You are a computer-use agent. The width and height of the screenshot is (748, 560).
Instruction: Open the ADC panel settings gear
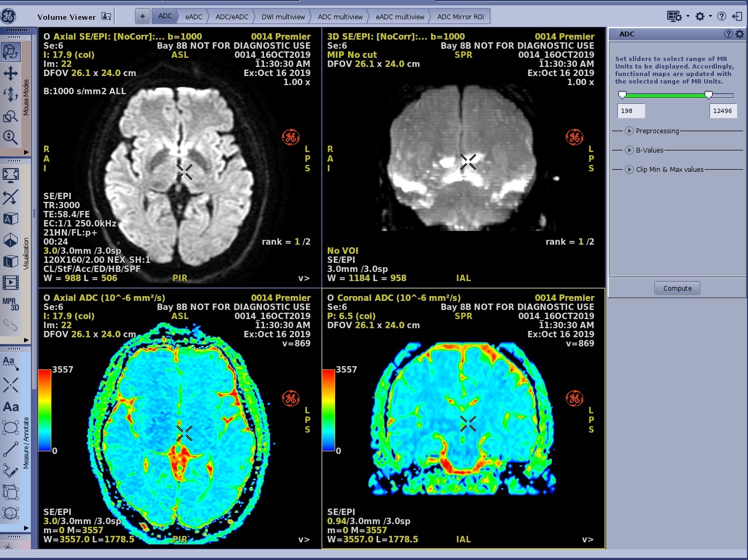[739, 34]
